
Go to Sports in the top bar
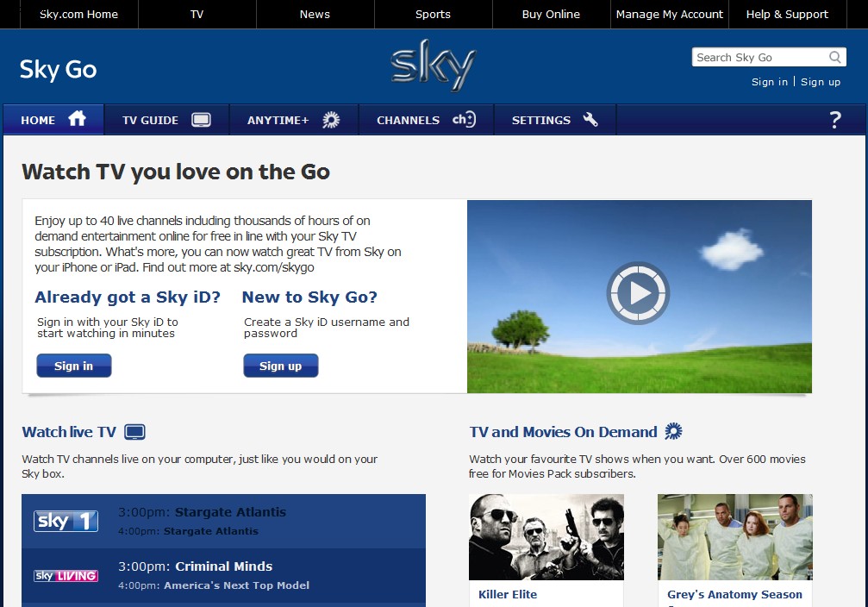click(x=433, y=15)
